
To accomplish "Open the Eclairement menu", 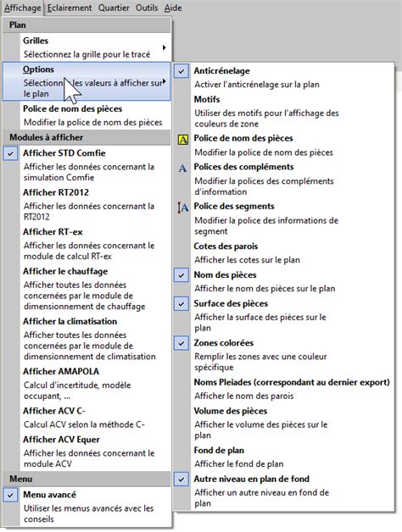I will point(70,8).
